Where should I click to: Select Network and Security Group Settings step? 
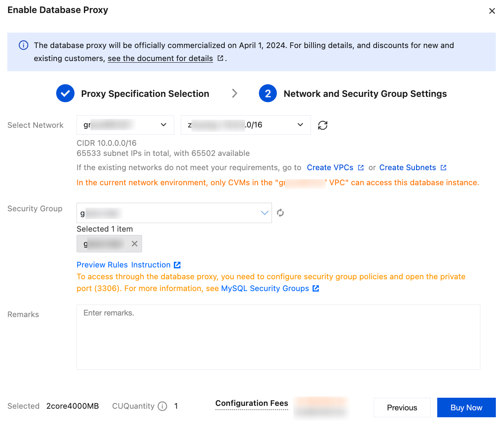365,94
